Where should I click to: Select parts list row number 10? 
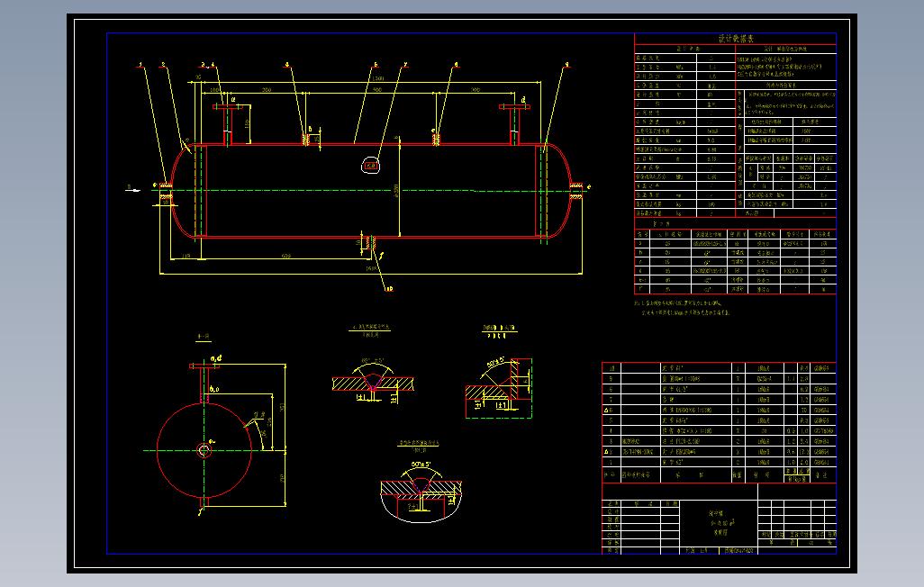coord(719,367)
